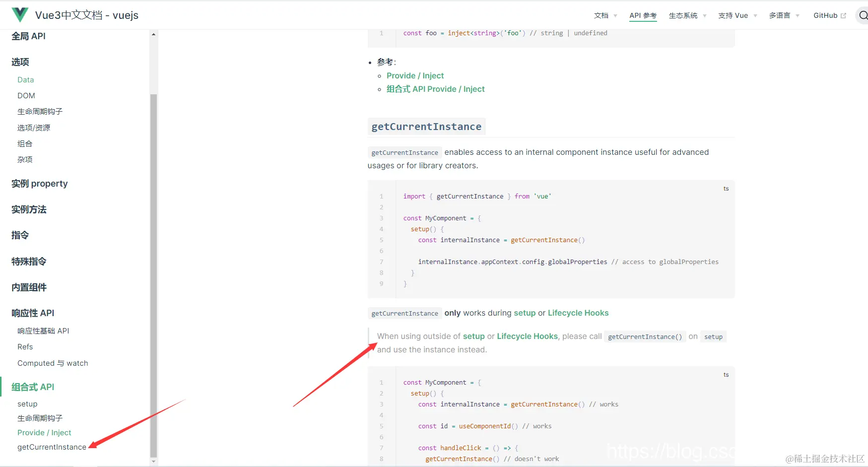Click the GitHub external link icon
Image resolution: width=868 pixels, height=467 pixels.
pos(843,16)
